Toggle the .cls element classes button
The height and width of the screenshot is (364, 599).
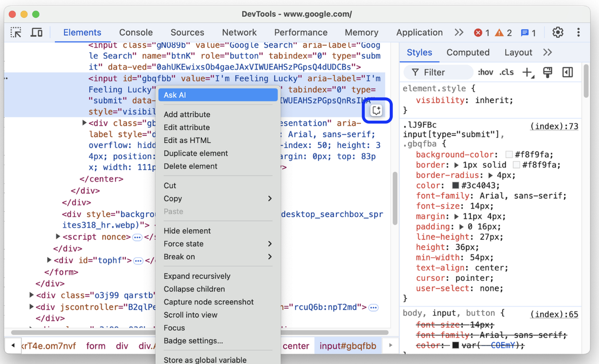click(x=506, y=72)
